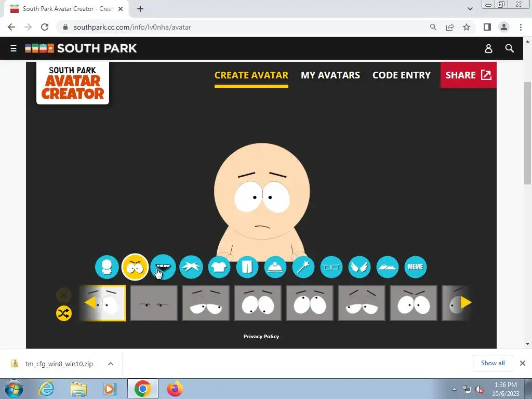Open the background mountains category icon
532x399 pixels.
click(388, 267)
